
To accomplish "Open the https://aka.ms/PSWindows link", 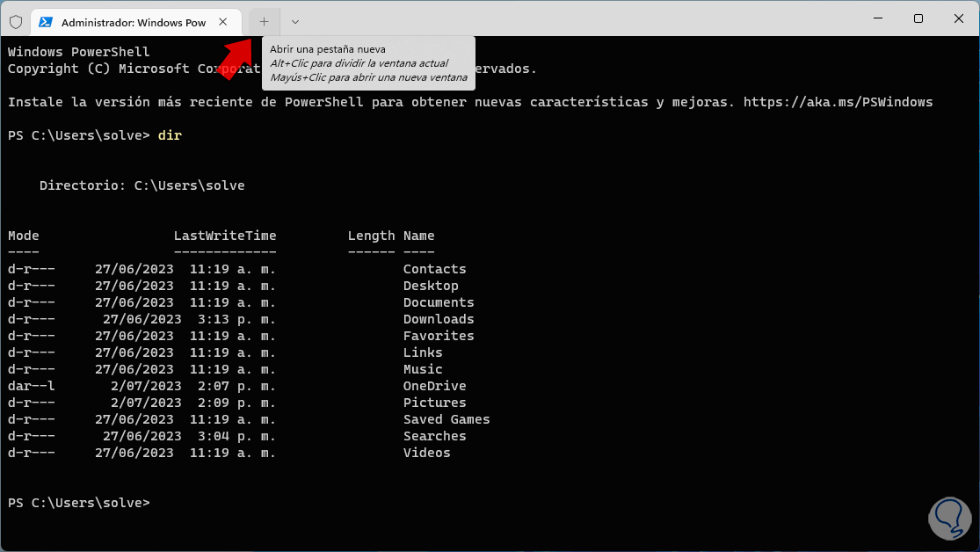I will click(x=838, y=102).
